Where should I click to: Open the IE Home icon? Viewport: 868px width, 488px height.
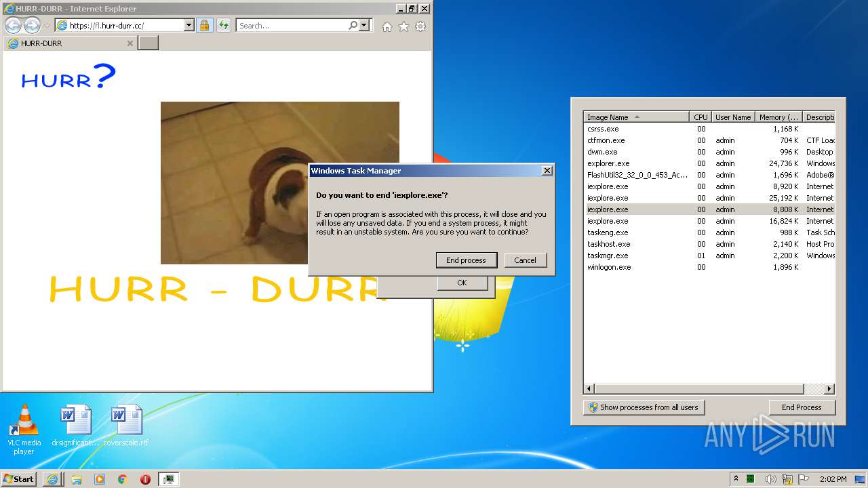click(x=387, y=26)
